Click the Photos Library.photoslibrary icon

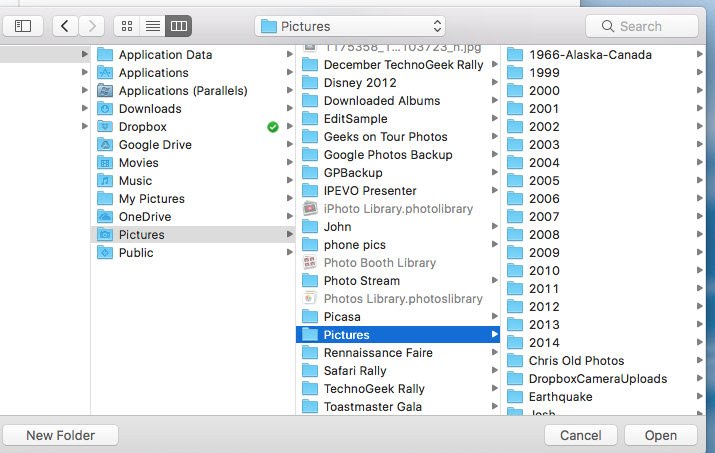pos(310,298)
